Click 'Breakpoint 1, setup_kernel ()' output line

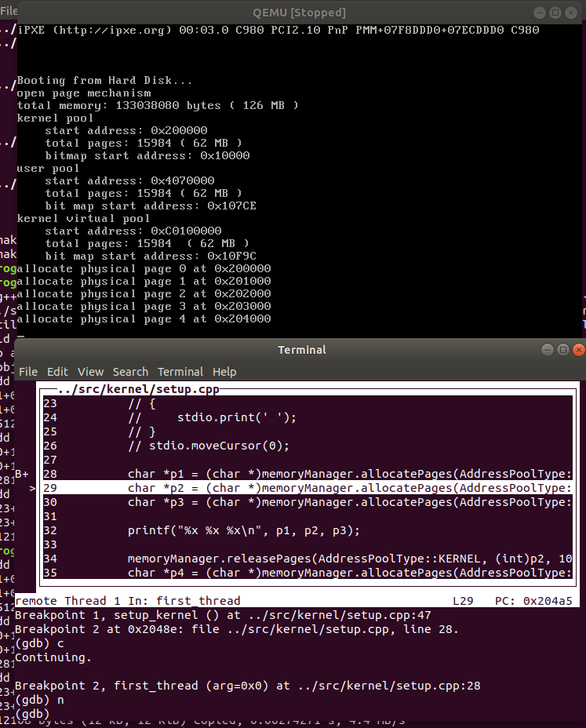223,615
